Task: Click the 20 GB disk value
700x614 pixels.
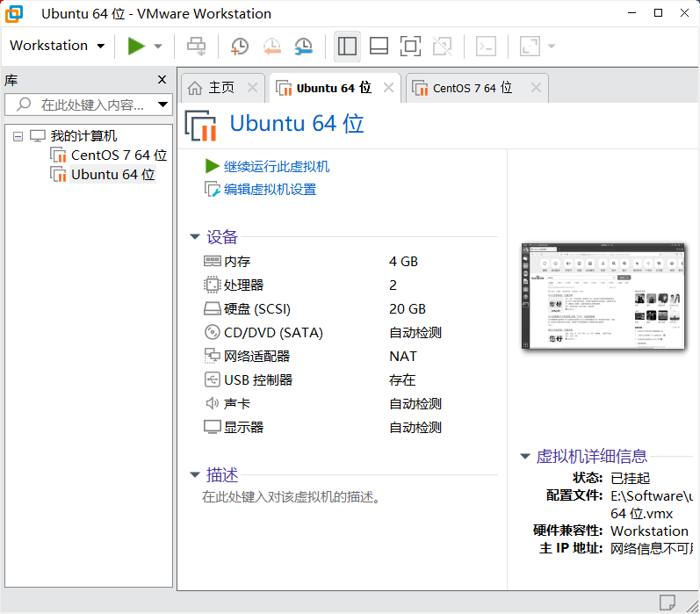Action: [408, 309]
